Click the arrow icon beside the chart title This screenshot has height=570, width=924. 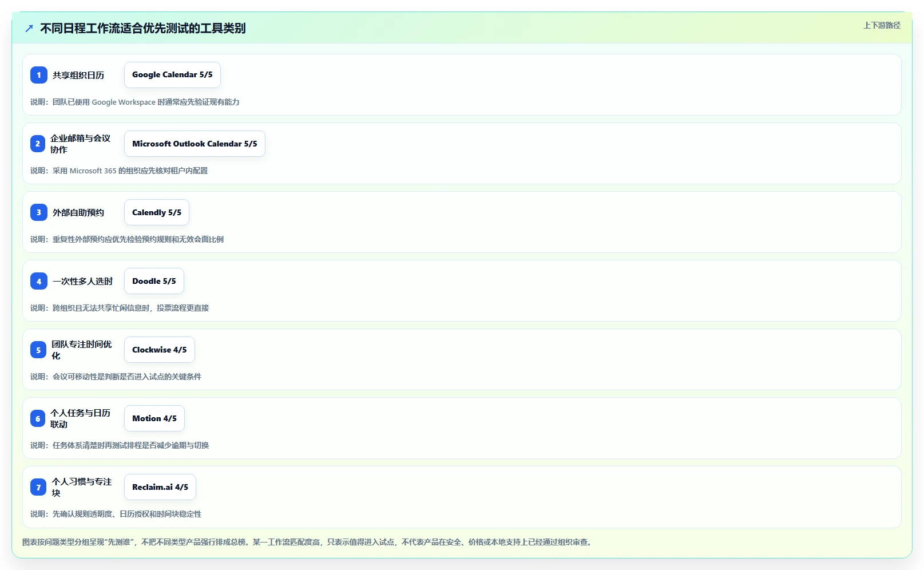(x=29, y=28)
